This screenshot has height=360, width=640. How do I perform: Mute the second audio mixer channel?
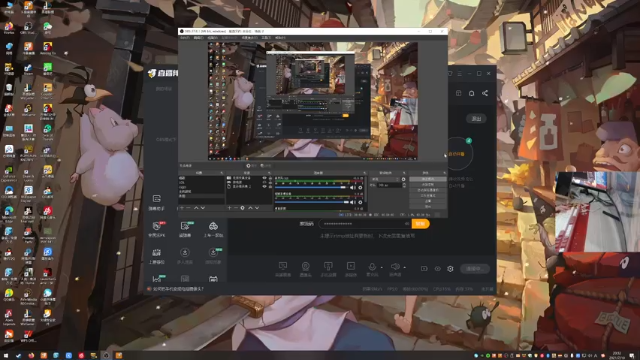(x=352, y=202)
